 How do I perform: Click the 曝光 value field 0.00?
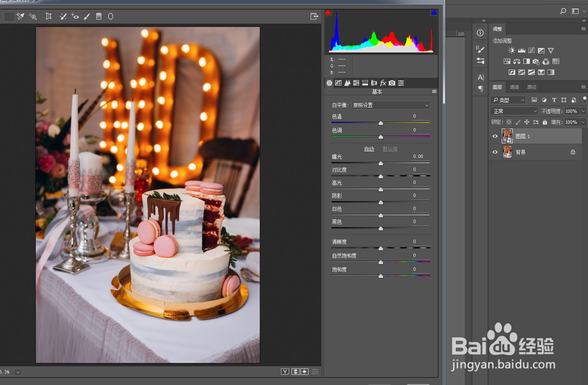click(x=418, y=156)
